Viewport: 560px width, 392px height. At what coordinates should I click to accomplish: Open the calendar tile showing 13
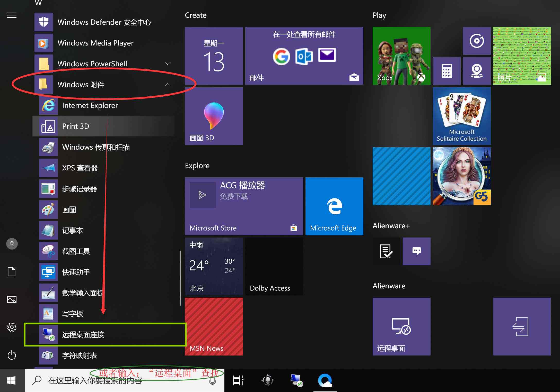pos(214,56)
